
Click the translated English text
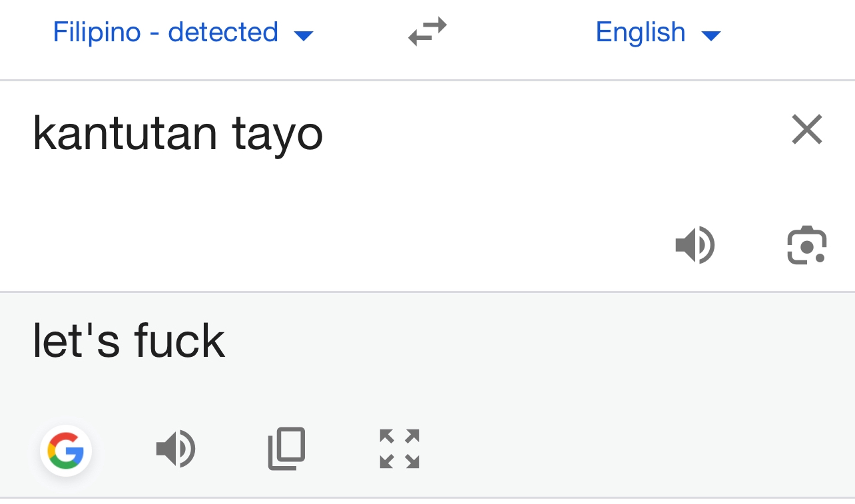coord(129,341)
